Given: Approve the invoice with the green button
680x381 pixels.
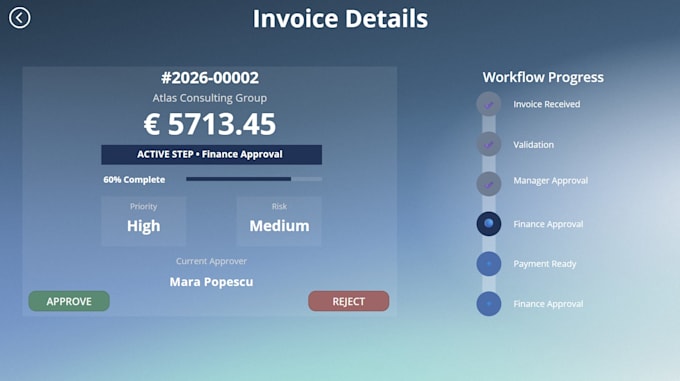Looking at the screenshot, I should point(69,301).
